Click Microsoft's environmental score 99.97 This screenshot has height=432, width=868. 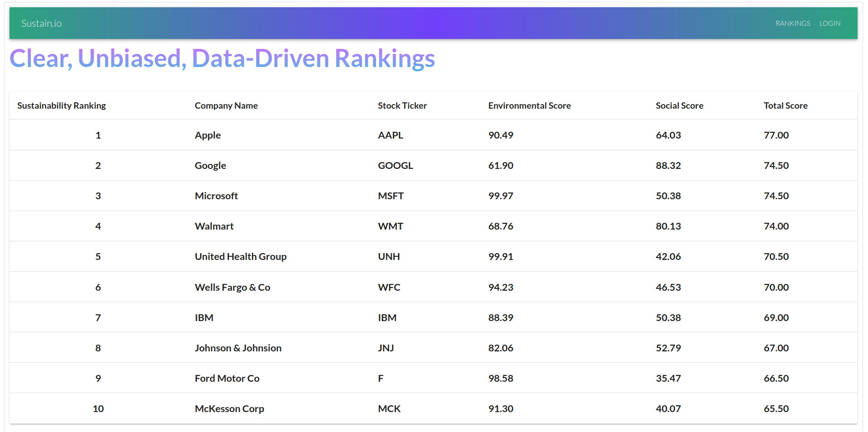(501, 196)
